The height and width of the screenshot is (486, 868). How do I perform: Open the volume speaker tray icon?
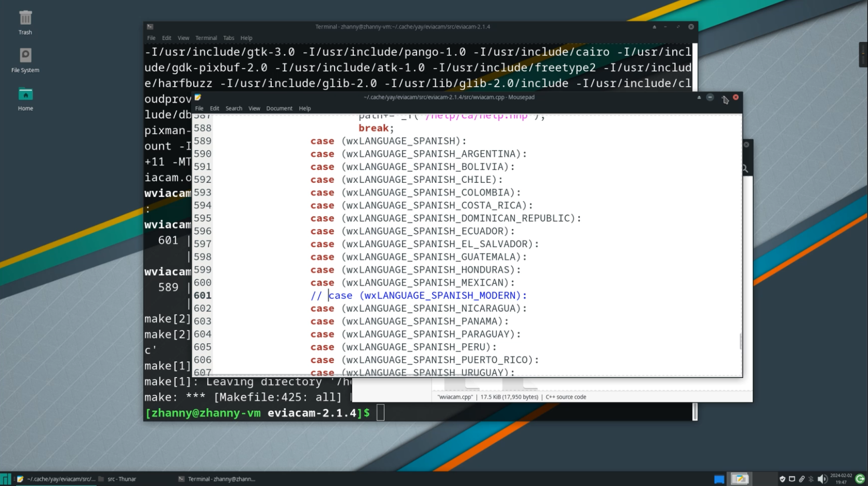(822, 479)
